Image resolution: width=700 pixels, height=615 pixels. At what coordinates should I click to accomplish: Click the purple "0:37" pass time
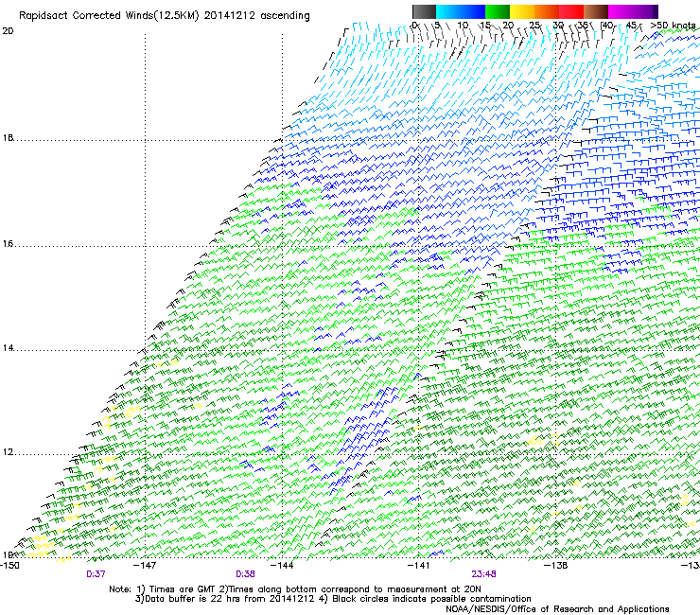click(96, 574)
